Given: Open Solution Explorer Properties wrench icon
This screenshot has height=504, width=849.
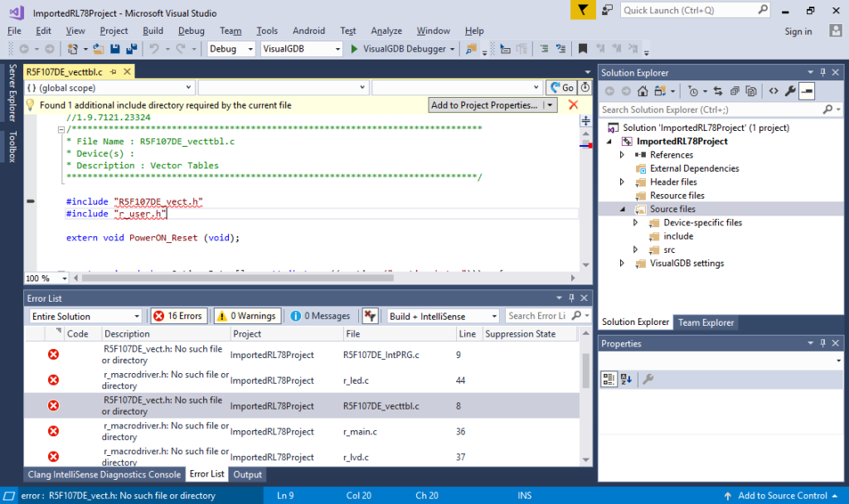Looking at the screenshot, I should tap(790, 91).
